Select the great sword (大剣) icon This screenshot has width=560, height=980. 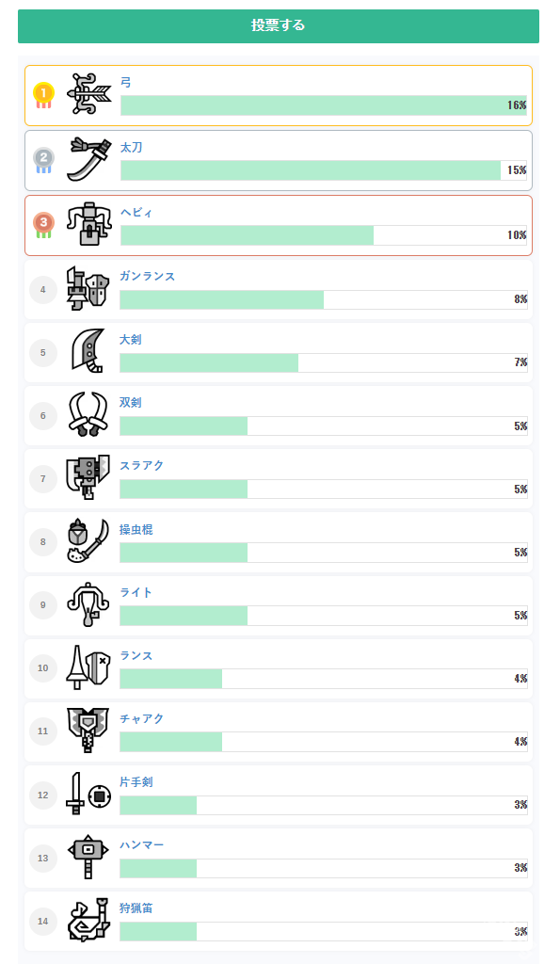[x=88, y=352]
